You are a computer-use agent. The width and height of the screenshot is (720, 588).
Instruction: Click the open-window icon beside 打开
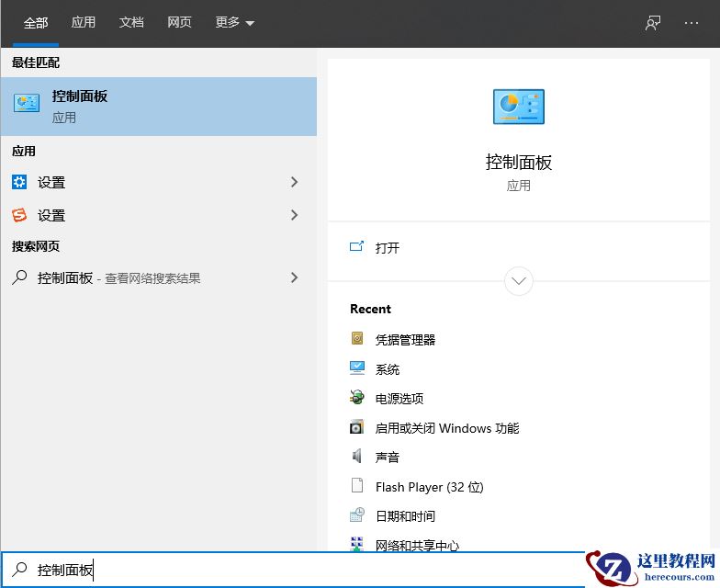coord(356,247)
